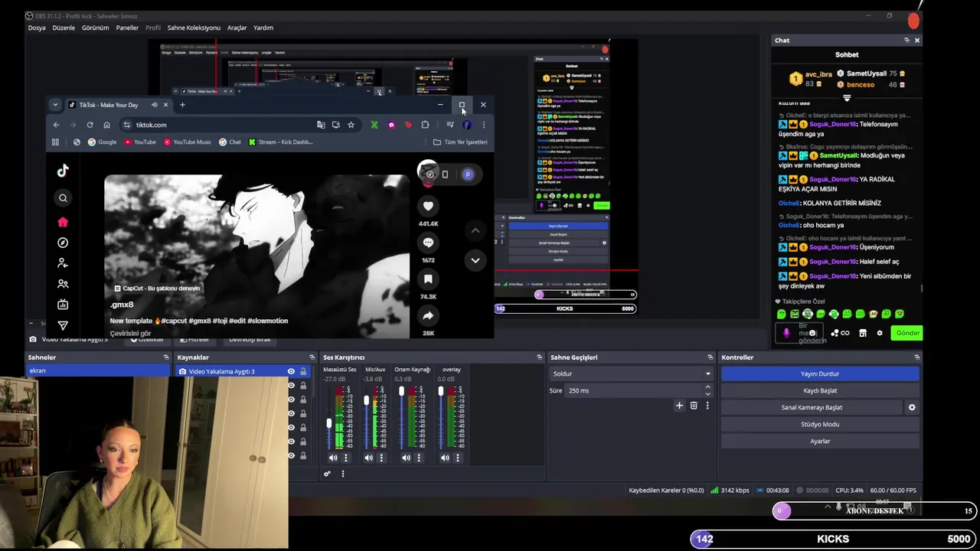Open the TikTok search icon in the sidebar
Viewport: 980px width, 551px height.
pyautogui.click(x=63, y=198)
